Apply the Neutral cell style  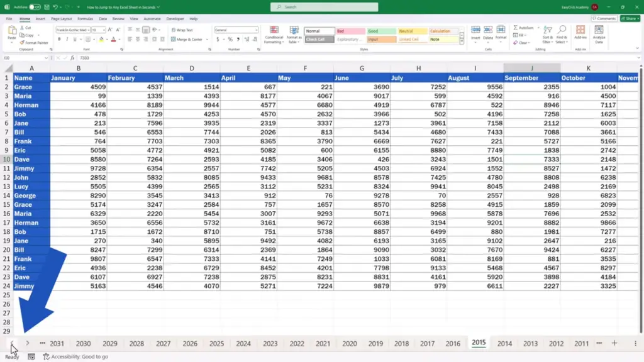413,31
